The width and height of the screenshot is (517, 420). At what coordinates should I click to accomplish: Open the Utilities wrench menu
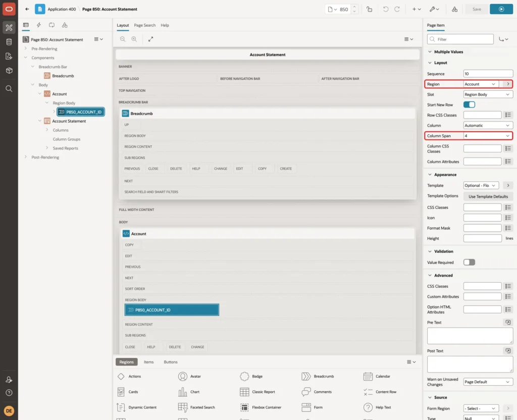[434, 9]
